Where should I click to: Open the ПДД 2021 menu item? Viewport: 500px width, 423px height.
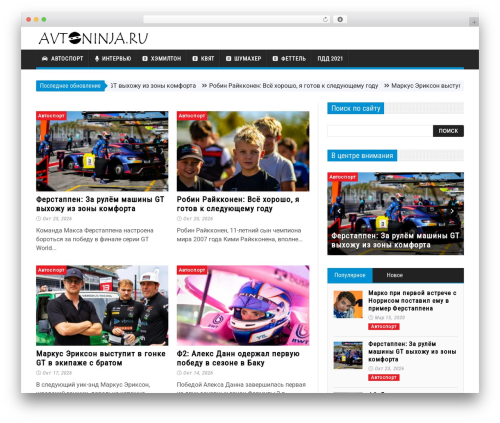(x=330, y=59)
